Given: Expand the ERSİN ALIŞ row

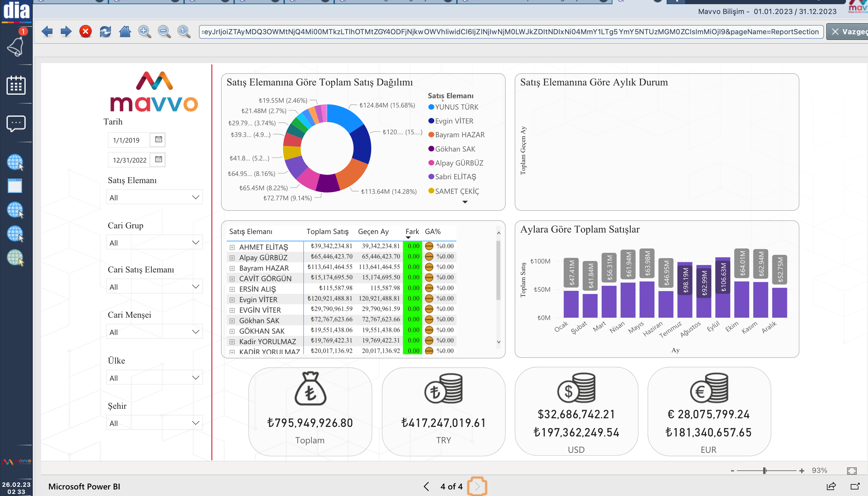Looking at the screenshot, I should (x=232, y=289).
